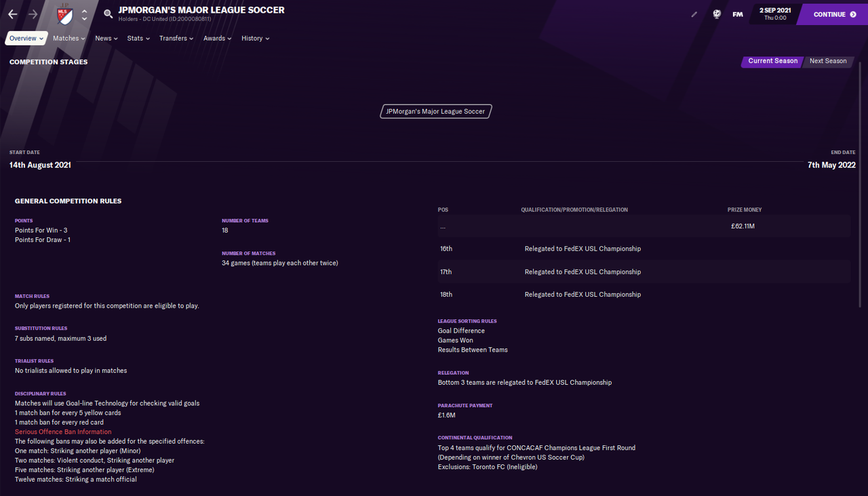
Task: Click DC United holders text
Action: [164, 19]
